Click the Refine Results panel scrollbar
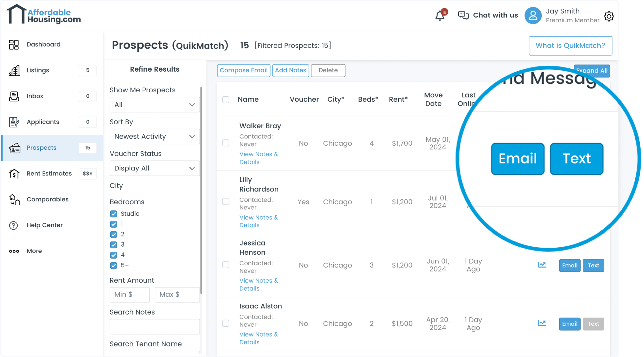The width and height of the screenshot is (644, 357). click(x=201, y=190)
